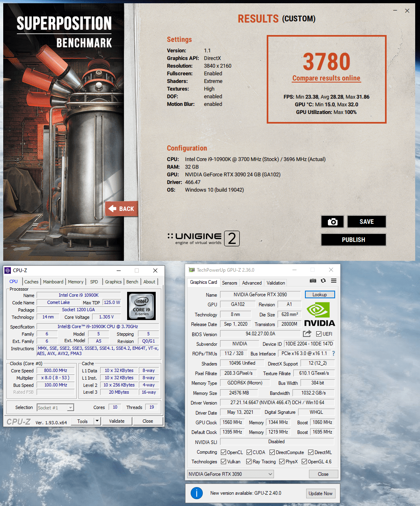
Task: Click the NVIDIA logo in GPU-Z
Action: point(319,314)
